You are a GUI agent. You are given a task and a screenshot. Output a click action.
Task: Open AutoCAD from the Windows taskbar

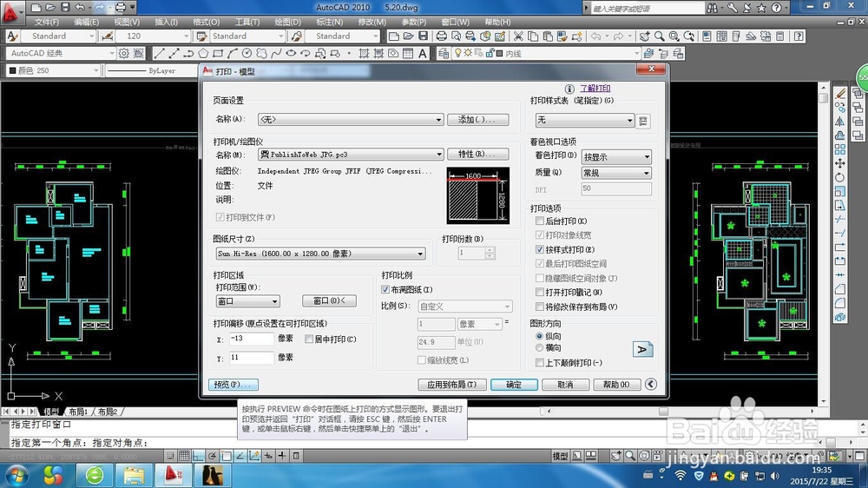pos(174,475)
